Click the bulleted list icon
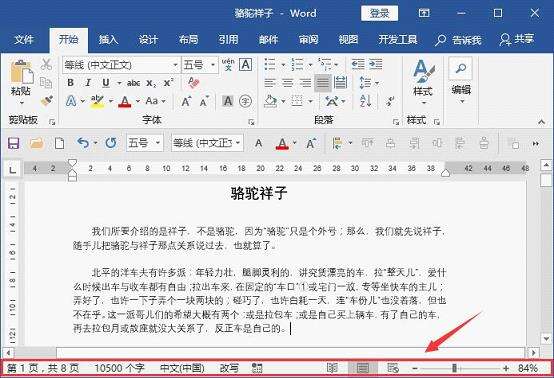 coord(270,65)
